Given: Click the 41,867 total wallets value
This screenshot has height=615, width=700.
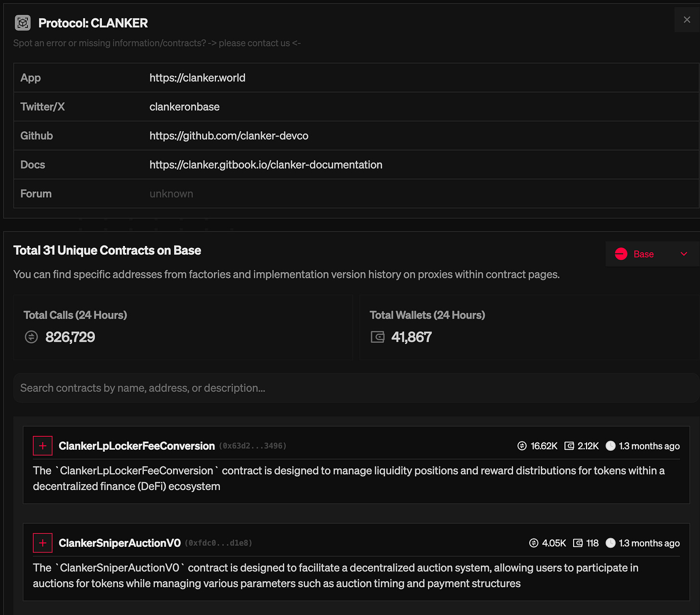Looking at the screenshot, I should click(x=412, y=337).
